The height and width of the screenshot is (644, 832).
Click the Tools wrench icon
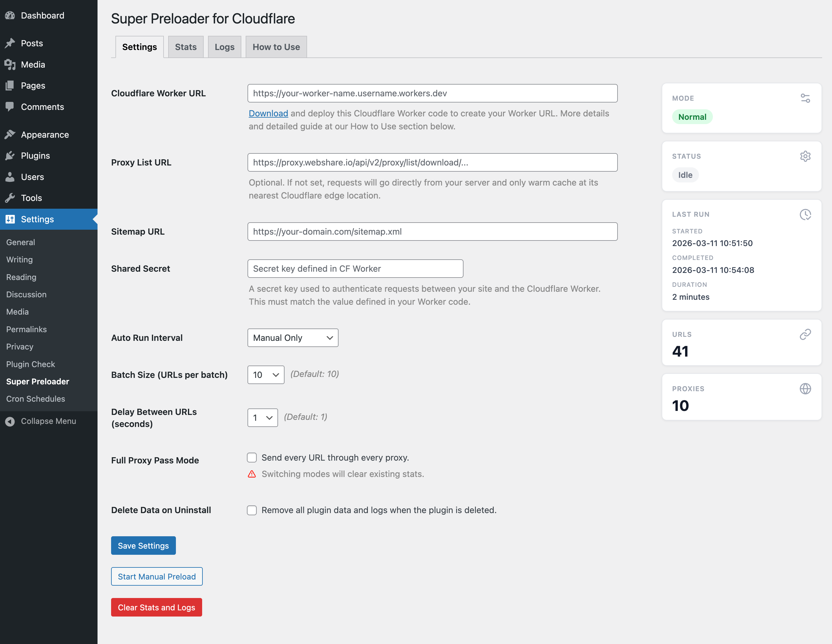coord(10,198)
